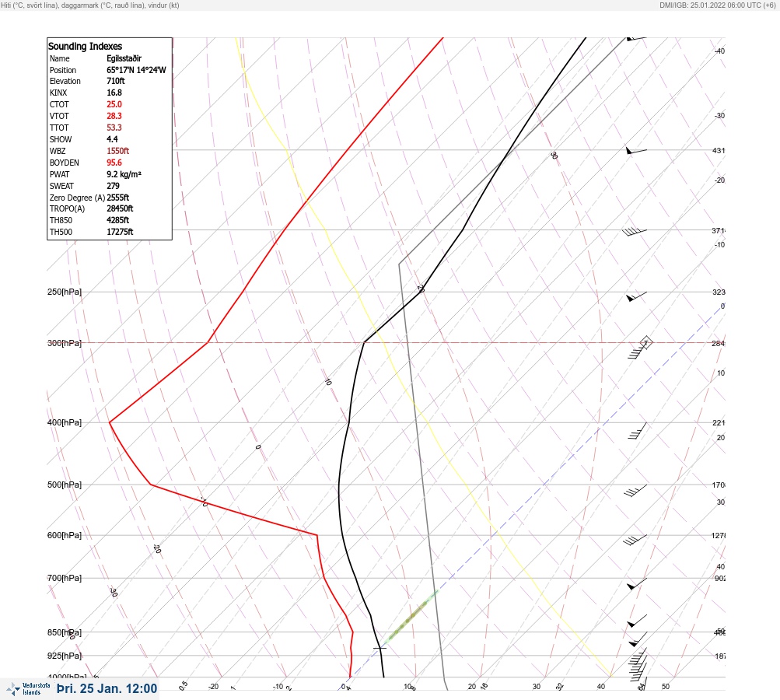Image resolution: width=780 pixels, height=700 pixels.
Task: Click the BOYDEN value '95.6'
Action: tap(114, 163)
